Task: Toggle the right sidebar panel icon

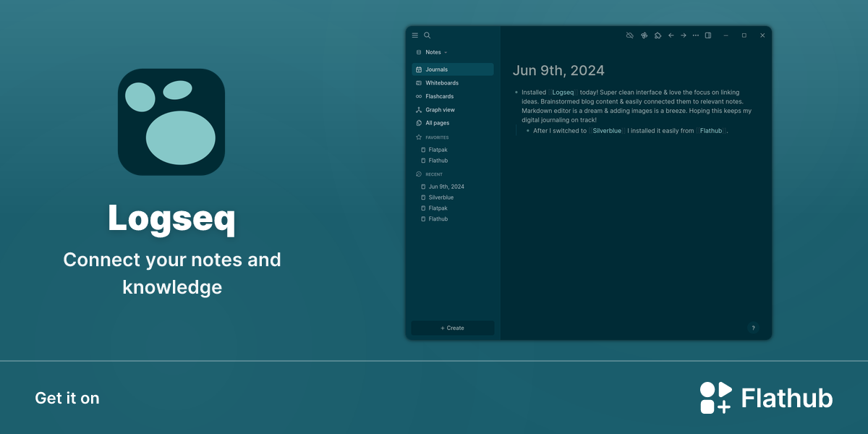Action: (x=708, y=35)
